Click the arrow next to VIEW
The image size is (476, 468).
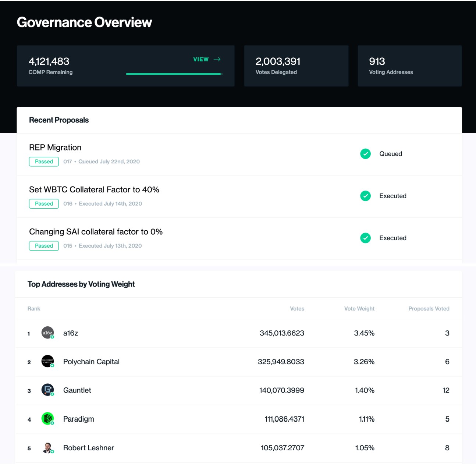(x=217, y=59)
